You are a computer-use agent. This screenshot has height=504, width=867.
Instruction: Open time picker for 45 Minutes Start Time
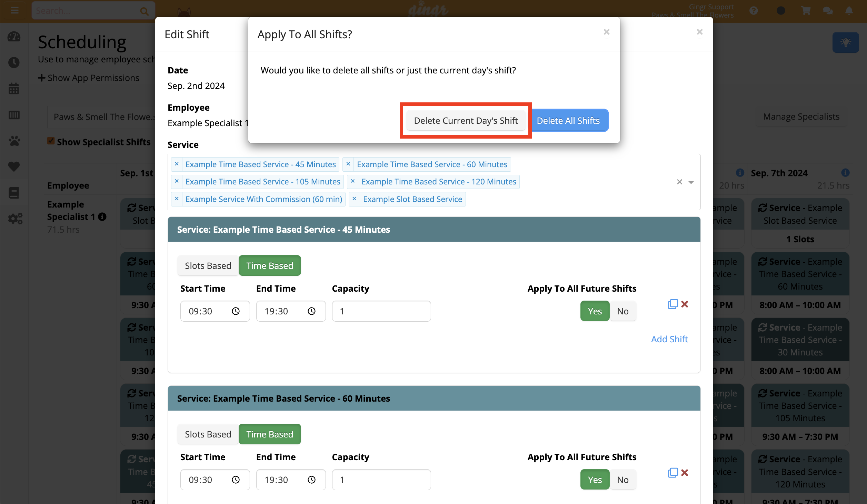pos(236,311)
